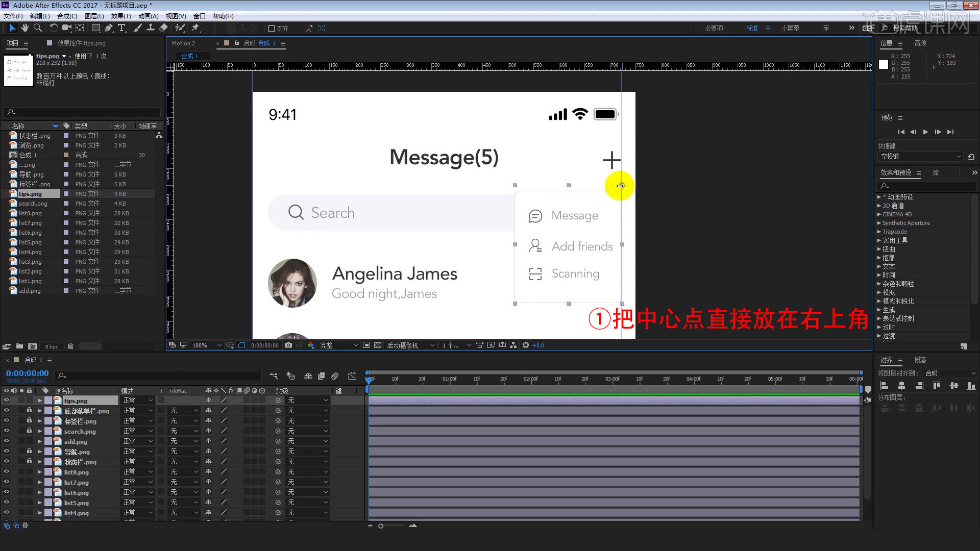Select the Rotation tool
980x551 pixels.
point(54,28)
